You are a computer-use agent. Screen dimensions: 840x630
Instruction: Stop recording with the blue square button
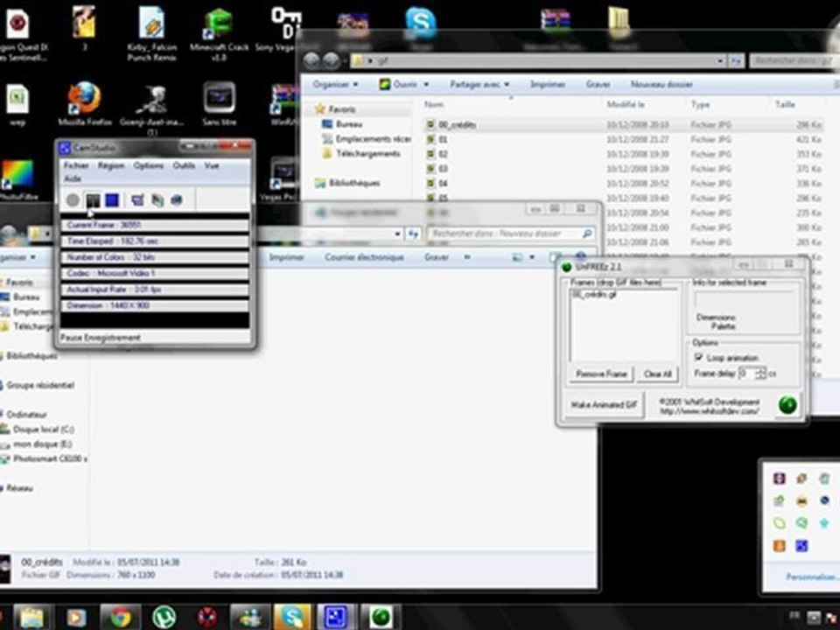(x=112, y=200)
